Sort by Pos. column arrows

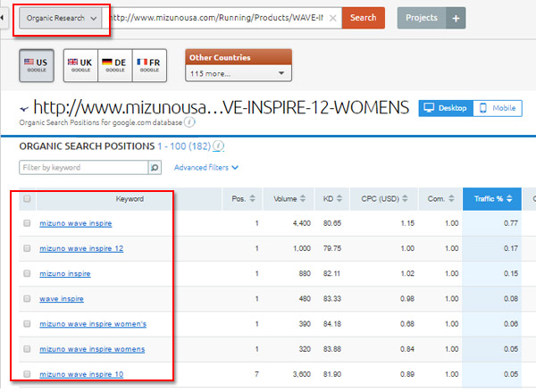(252, 198)
